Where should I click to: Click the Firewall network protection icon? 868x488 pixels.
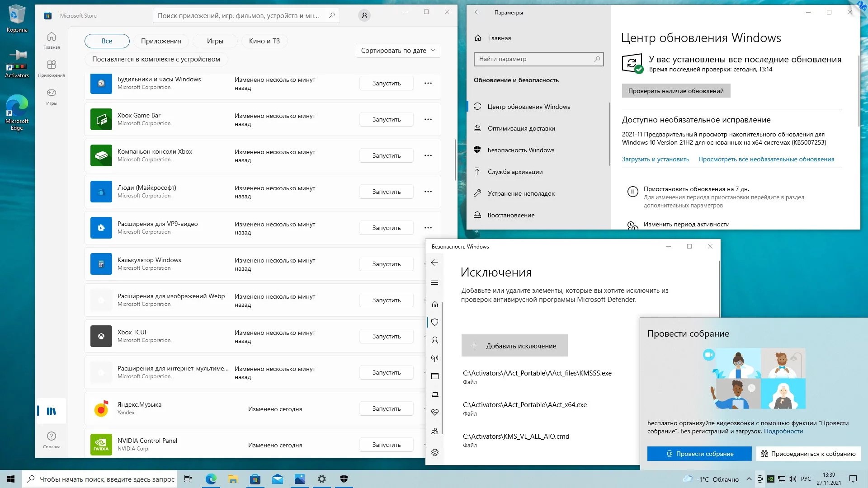point(434,358)
